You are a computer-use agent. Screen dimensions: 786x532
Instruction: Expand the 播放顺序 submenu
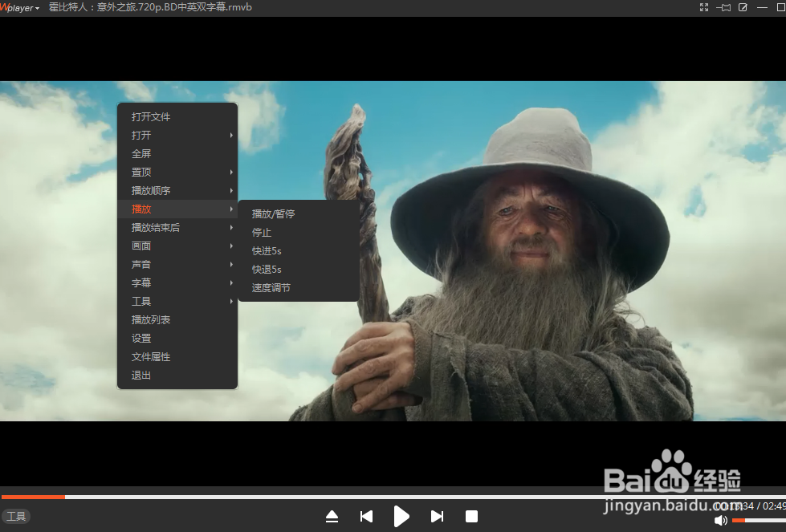pos(177,191)
